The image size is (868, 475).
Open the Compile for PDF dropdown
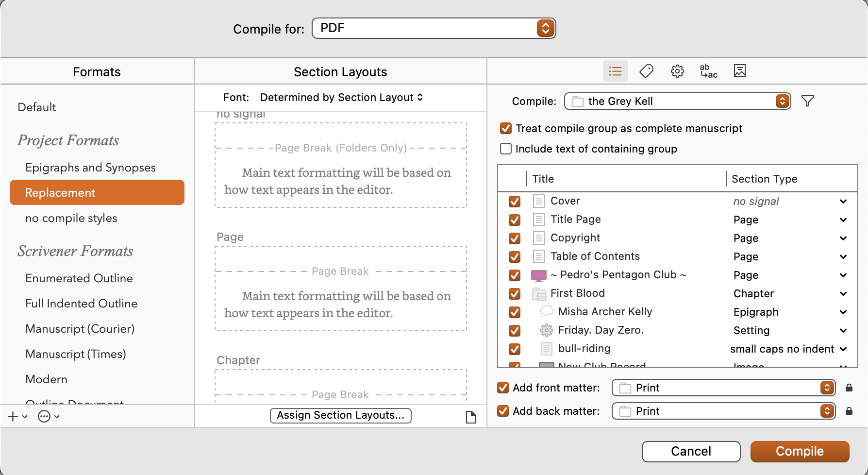click(434, 28)
